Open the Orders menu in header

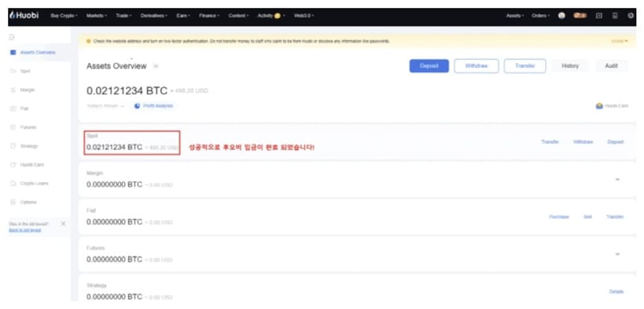(541, 16)
